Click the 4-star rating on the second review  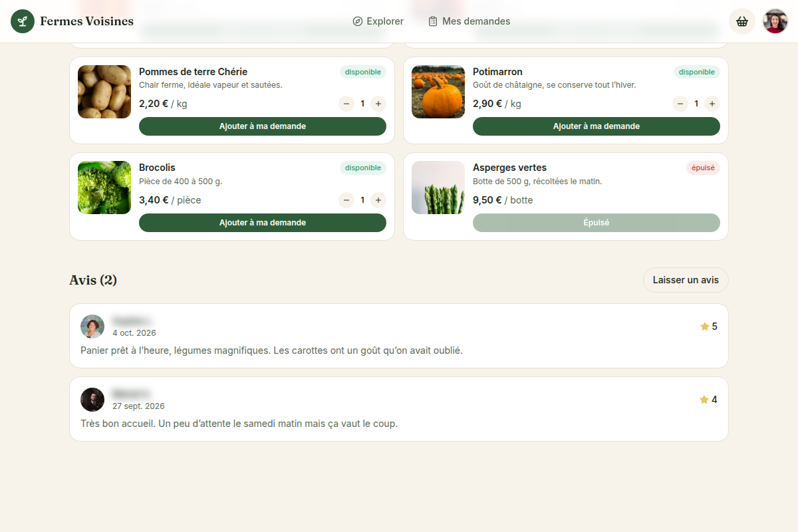(x=709, y=400)
